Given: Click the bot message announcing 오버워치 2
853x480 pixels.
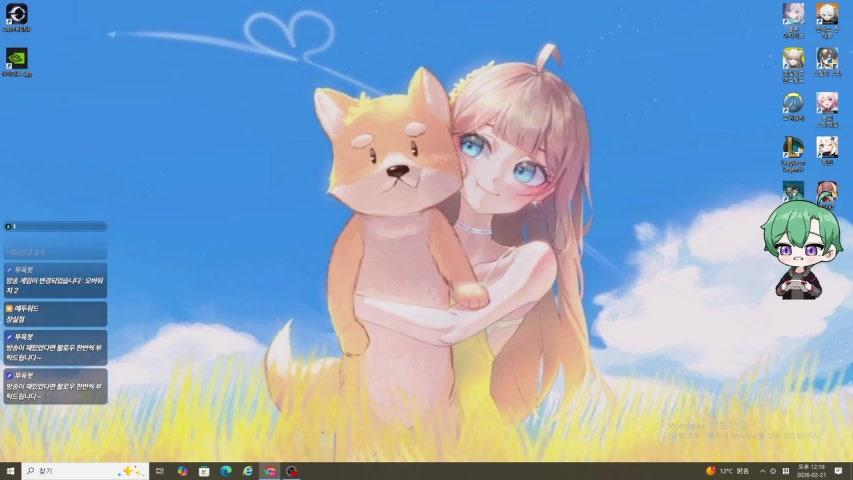Looking at the screenshot, I should (55, 281).
